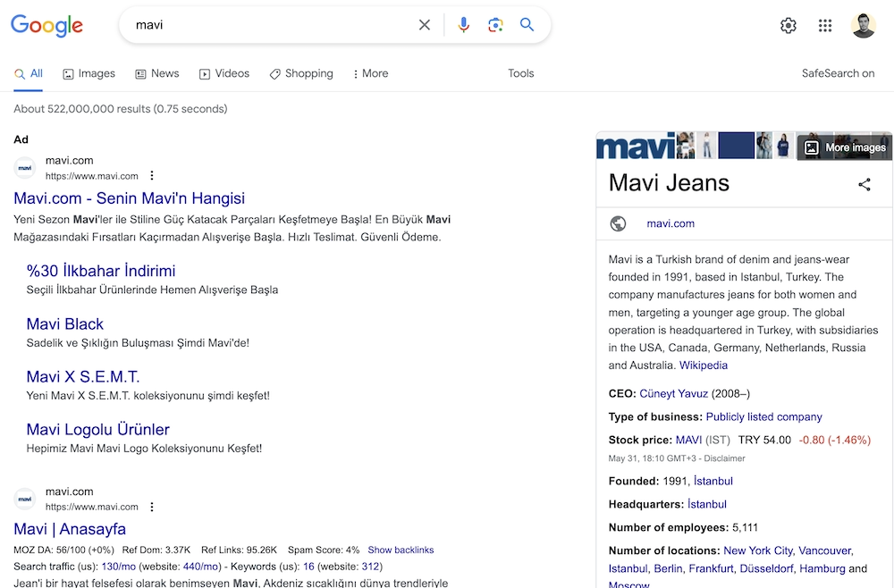Open the settings gear
The width and height of the screenshot is (894, 588).
[x=788, y=26]
